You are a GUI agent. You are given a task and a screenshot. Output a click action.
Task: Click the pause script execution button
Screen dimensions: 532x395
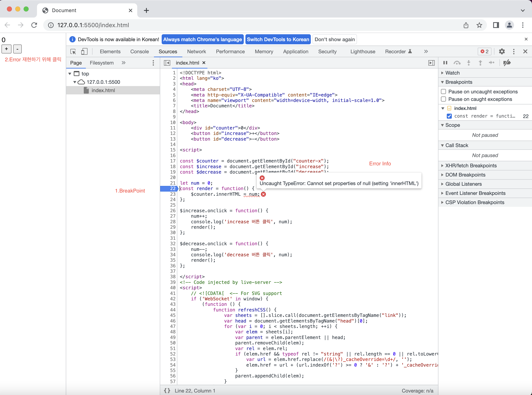[445, 63]
